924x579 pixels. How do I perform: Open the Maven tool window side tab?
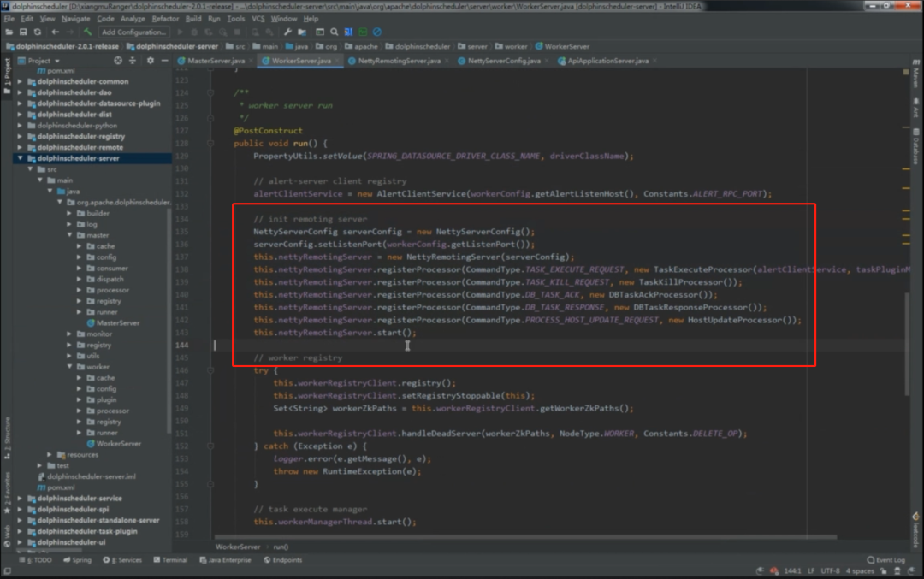pyautogui.click(x=915, y=74)
